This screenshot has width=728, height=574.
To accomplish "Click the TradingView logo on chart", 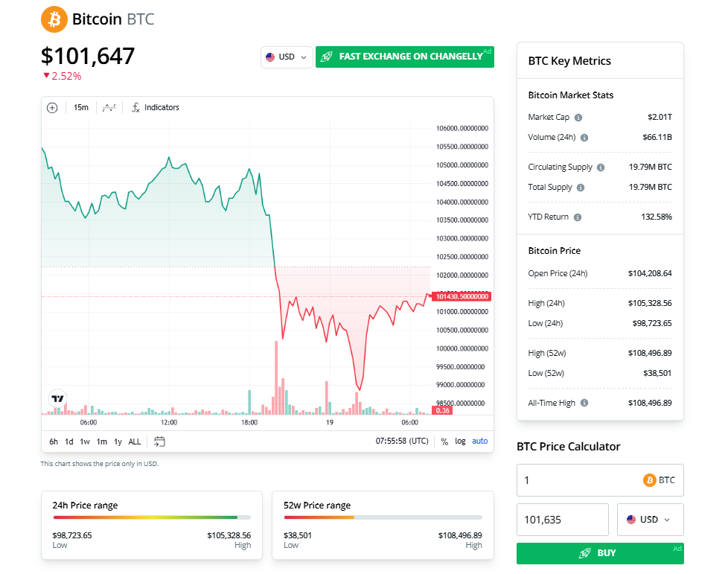I will (57, 398).
